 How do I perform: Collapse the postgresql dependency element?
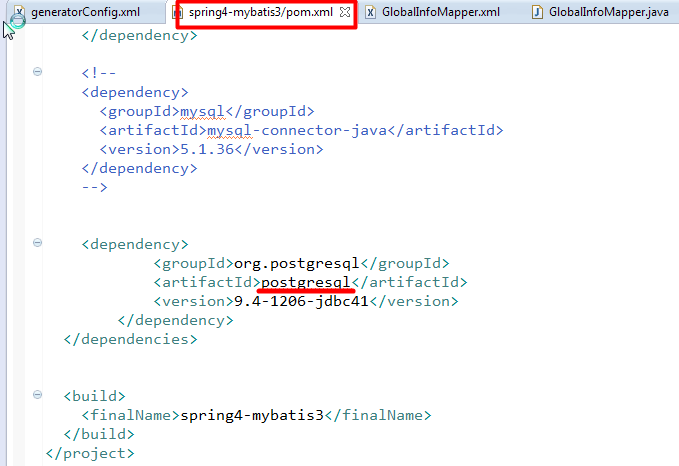coord(38,243)
